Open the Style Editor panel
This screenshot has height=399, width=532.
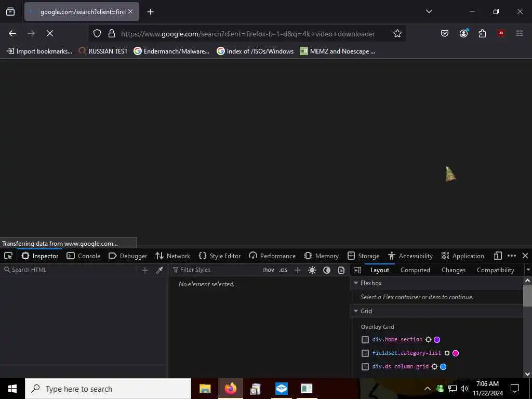(x=220, y=256)
